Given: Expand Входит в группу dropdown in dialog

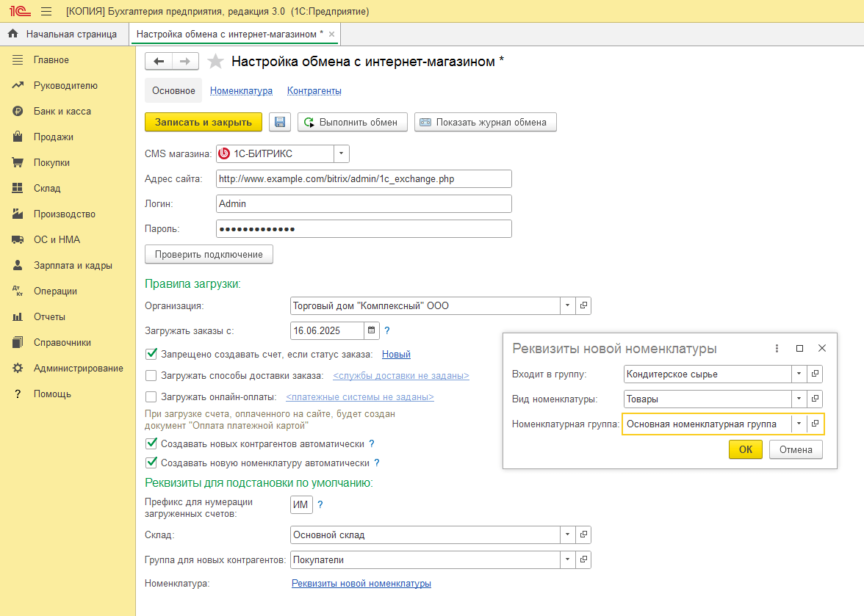Looking at the screenshot, I should [x=799, y=374].
